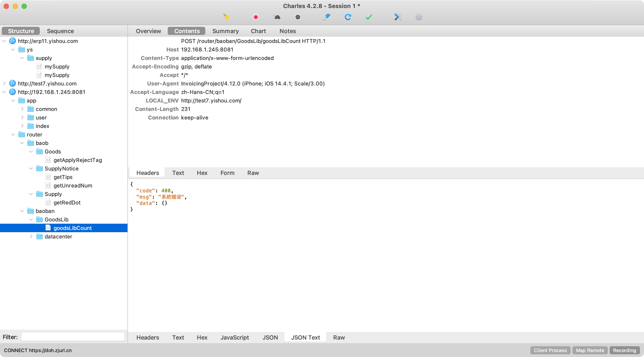The height and width of the screenshot is (357, 644).
Task: Click the folder icon next to ys
Action: coord(21,49)
